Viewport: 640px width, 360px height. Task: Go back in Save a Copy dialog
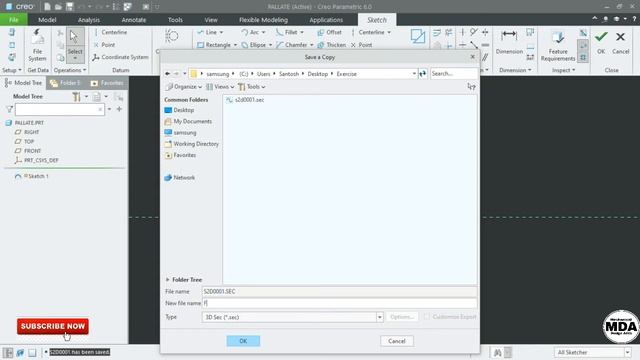[167, 74]
